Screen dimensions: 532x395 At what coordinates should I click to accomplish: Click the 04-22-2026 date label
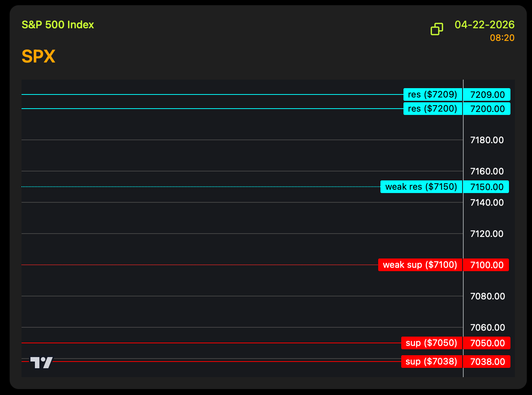(x=484, y=25)
